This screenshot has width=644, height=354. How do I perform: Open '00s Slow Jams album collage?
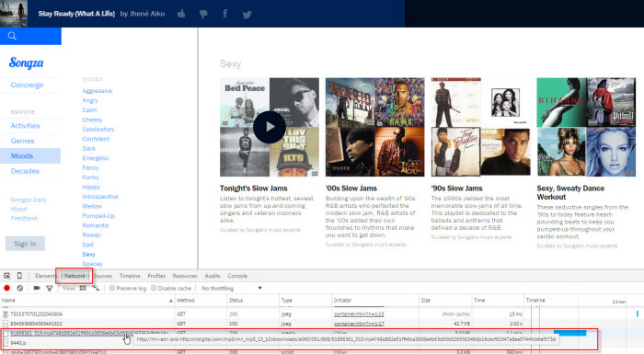pos(375,127)
